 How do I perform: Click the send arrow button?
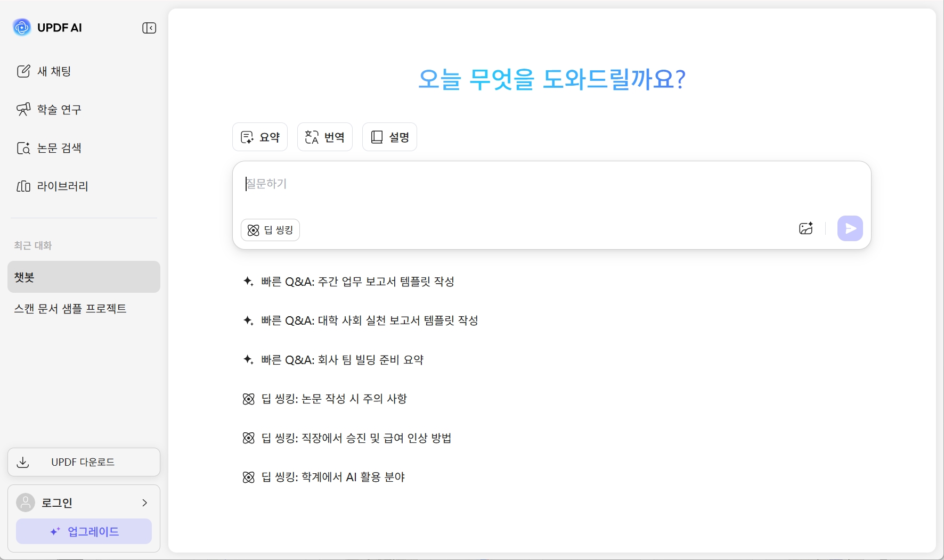pyautogui.click(x=850, y=228)
